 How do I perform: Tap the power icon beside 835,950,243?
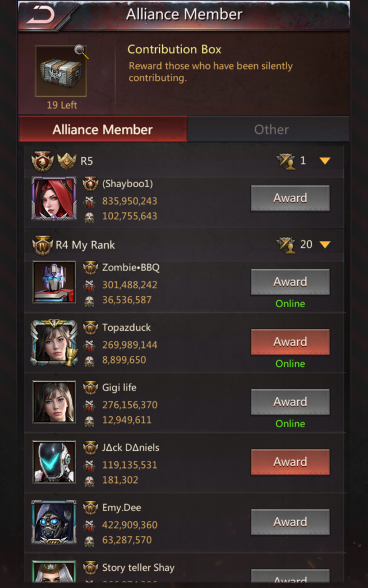pos(89,202)
